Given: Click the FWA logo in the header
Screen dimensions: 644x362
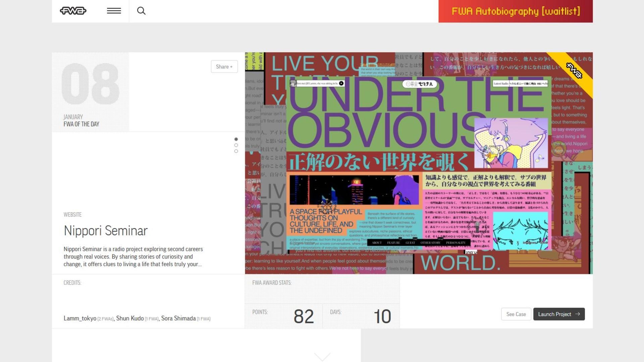Looking at the screenshot, I should 73,11.
